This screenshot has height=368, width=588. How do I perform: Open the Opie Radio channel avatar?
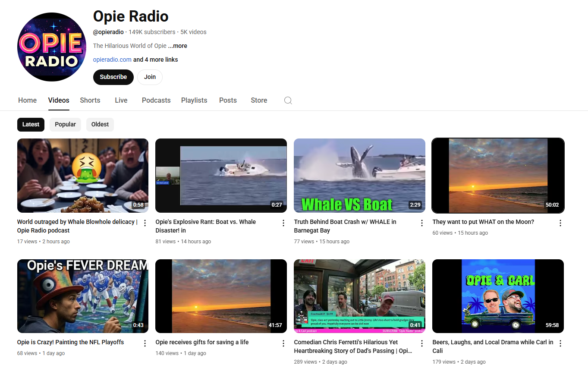click(x=52, y=47)
